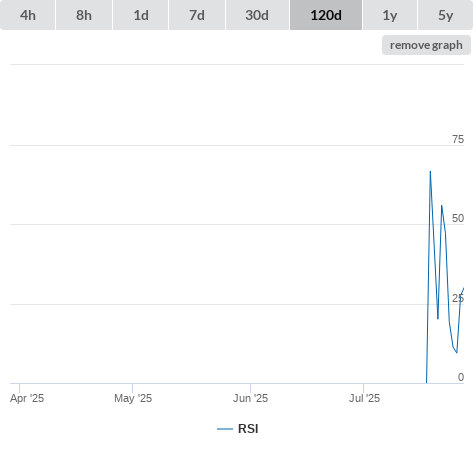
Task: Click the blue RSI legend line marker
Action: 225,429
